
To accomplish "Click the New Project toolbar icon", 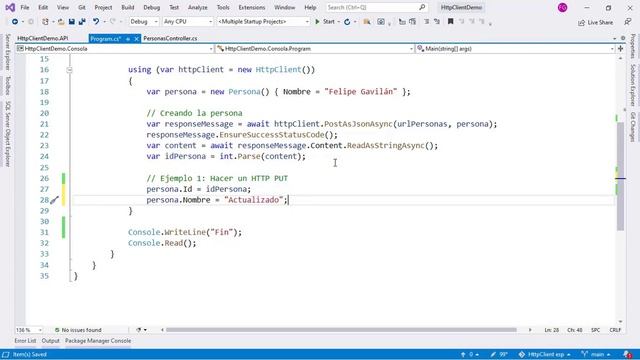I will pos(45,22).
